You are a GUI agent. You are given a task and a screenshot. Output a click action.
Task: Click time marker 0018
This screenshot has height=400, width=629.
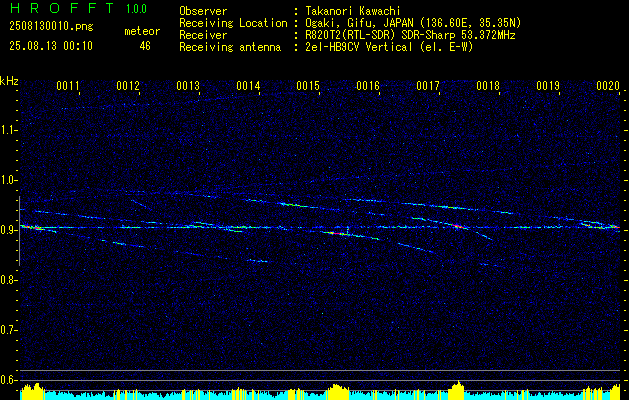tap(488, 86)
